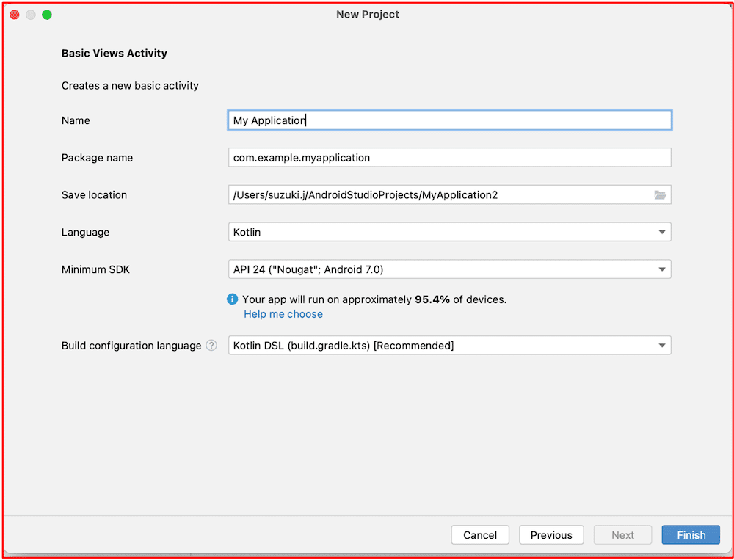Expand the Minimum SDK dropdown
Screen dimensions: 734x560
[x=449, y=269]
